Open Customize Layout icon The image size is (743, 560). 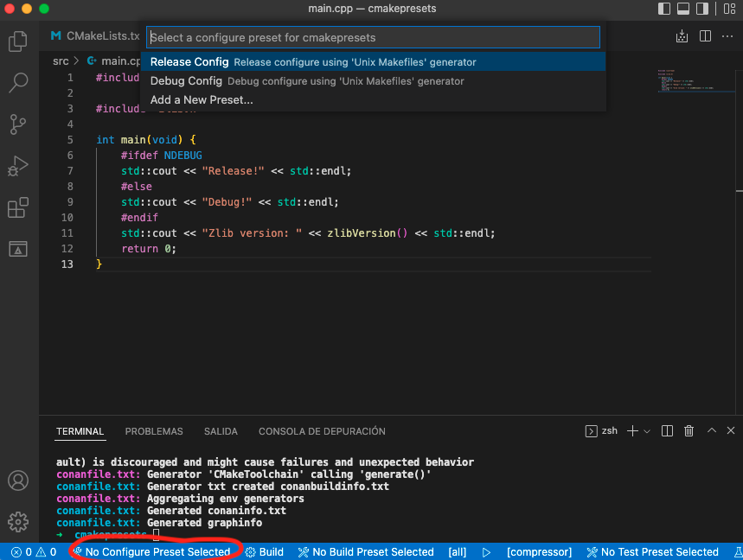730,9
